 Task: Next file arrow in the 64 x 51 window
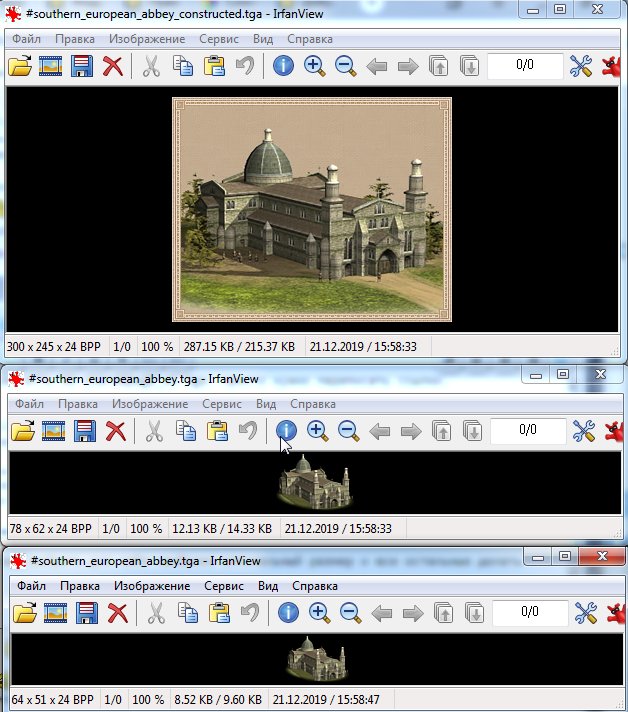click(x=413, y=614)
